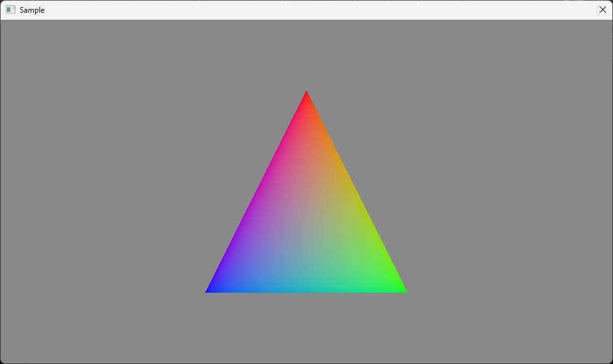This screenshot has height=364, width=613.
Task: Click gray area directly above the triangle apex
Action: tap(306, 54)
